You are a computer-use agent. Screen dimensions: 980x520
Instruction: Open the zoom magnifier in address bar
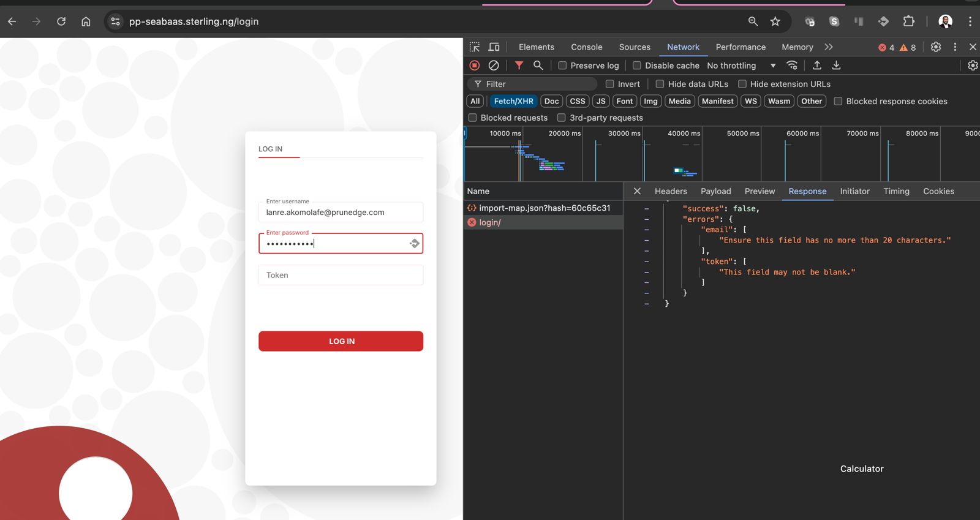coord(753,21)
